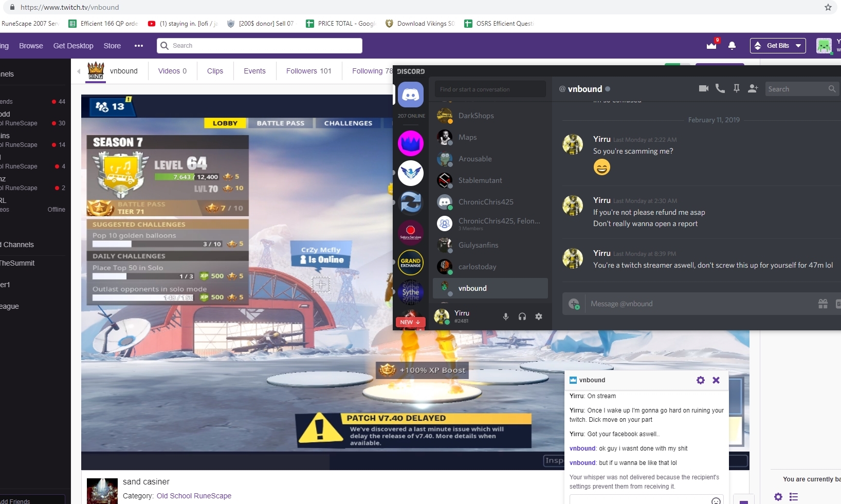Open Twitch Prime crown loot icon

(x=712, y=45)
